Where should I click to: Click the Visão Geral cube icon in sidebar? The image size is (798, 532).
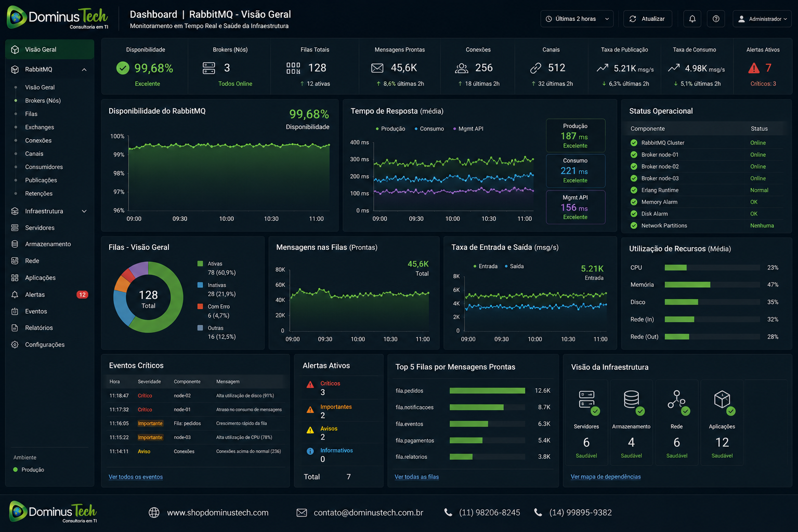15,49
